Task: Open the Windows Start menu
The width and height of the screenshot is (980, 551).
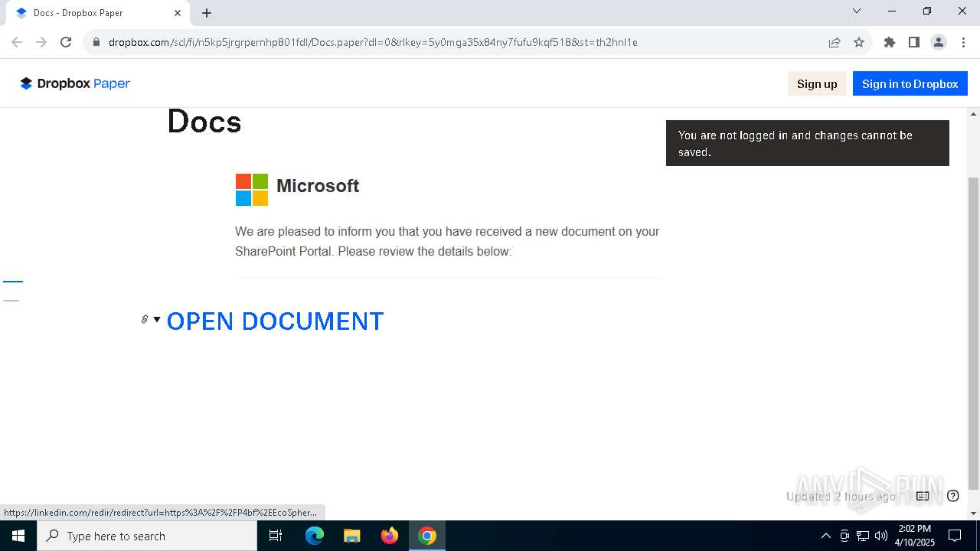Action: click(x=18, y=536)
